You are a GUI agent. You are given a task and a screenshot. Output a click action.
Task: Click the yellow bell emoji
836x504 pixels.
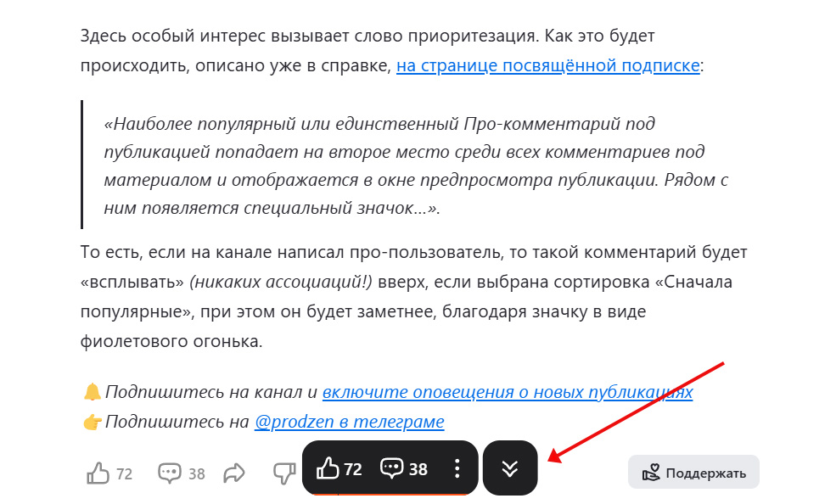(93, 392)
